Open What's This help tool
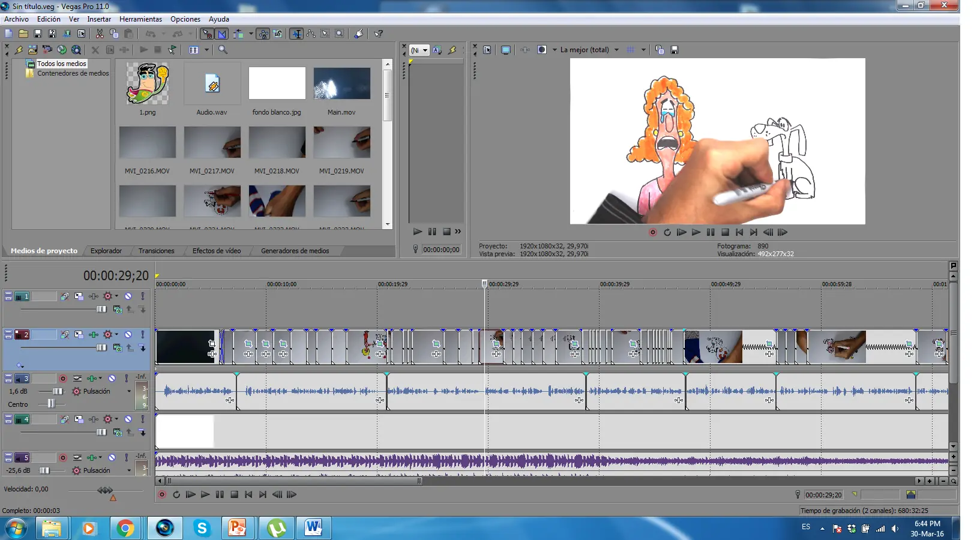980x540 pixels. click(378, 34)
